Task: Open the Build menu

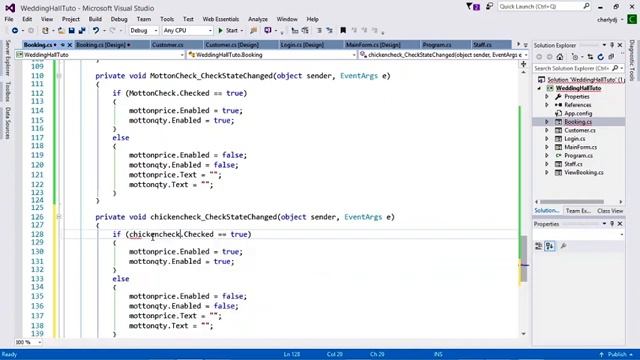Action: (x=95, y=19)
